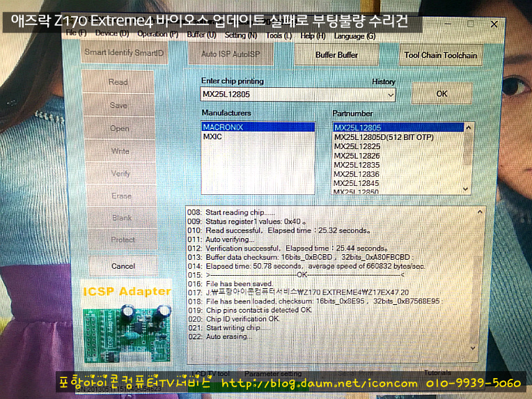This screenshot has width=532, height=399.
Task: Open the Tools (L) menu
Action: 279,36
